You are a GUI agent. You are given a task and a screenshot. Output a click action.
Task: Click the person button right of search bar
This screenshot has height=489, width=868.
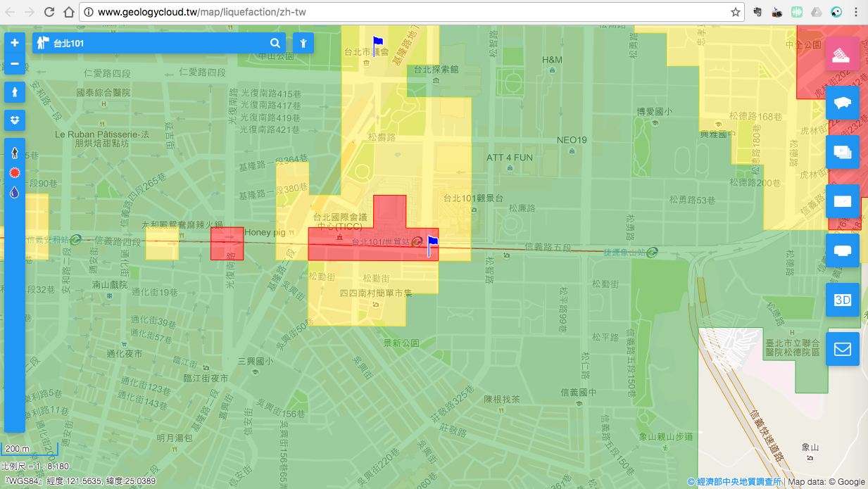303,43
